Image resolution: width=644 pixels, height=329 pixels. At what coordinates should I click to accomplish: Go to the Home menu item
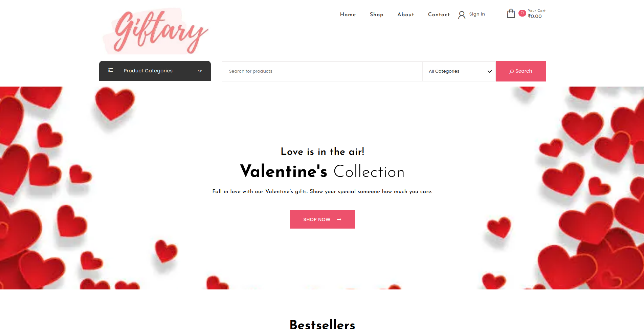pyautogui.click(x=348, y=15)
